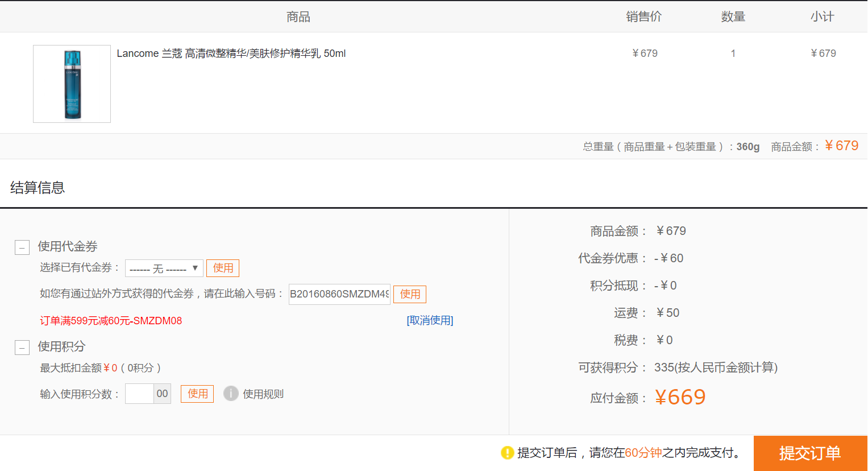The width and height of the screenshot is (868, 471).
Task: Select the 销售价 column header
Action: click(644, 16)
